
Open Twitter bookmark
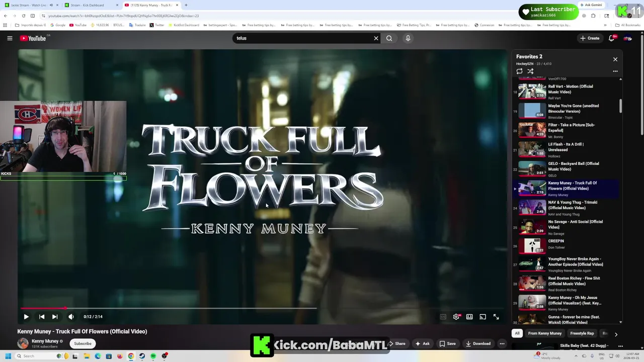click(x=156, y=25)
